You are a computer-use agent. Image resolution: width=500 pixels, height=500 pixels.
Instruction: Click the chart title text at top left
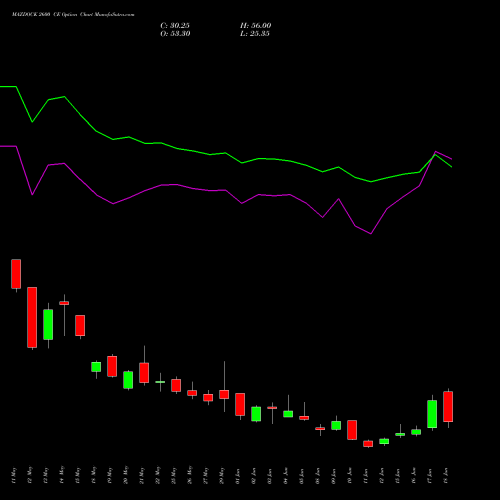[x=73, y=15]
